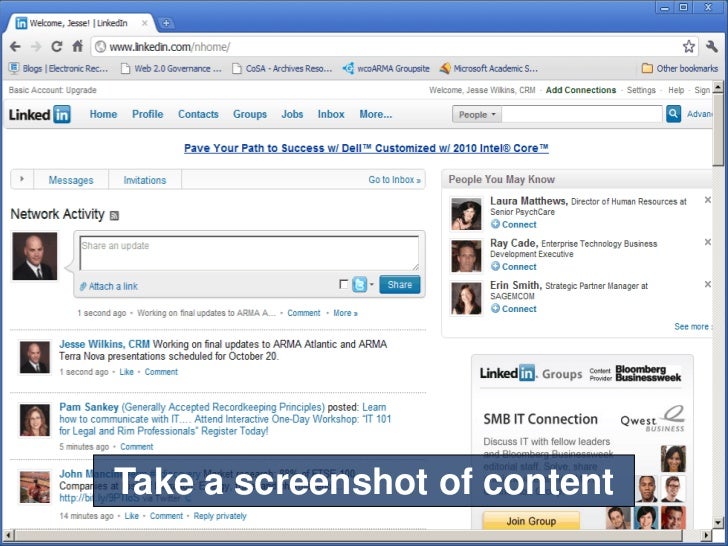728x546 pixels.
Task: Click the browser forward arrow
Action: [x=36, y=46]
